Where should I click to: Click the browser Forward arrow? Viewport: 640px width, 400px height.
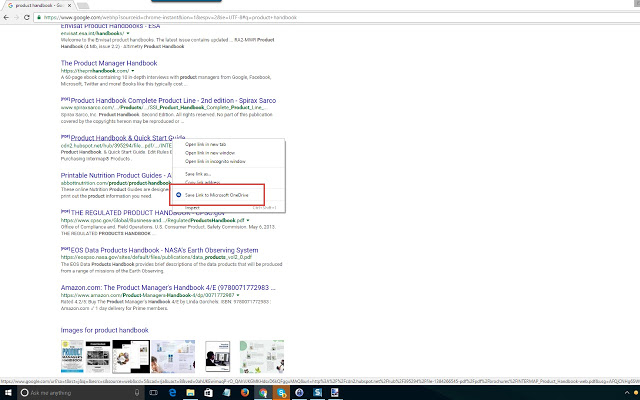(x=16, y=17)
